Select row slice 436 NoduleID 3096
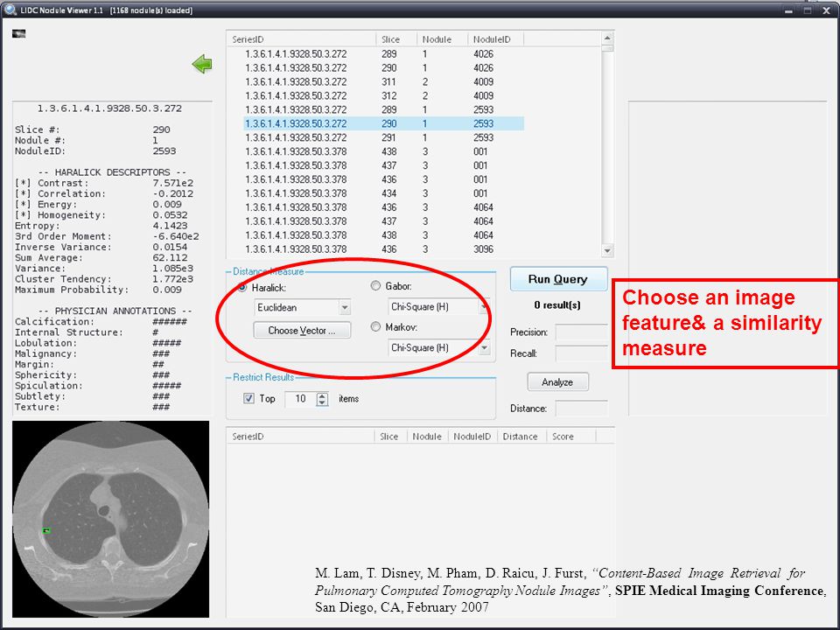This screenshot has width=840, height=630. [383, 249]
